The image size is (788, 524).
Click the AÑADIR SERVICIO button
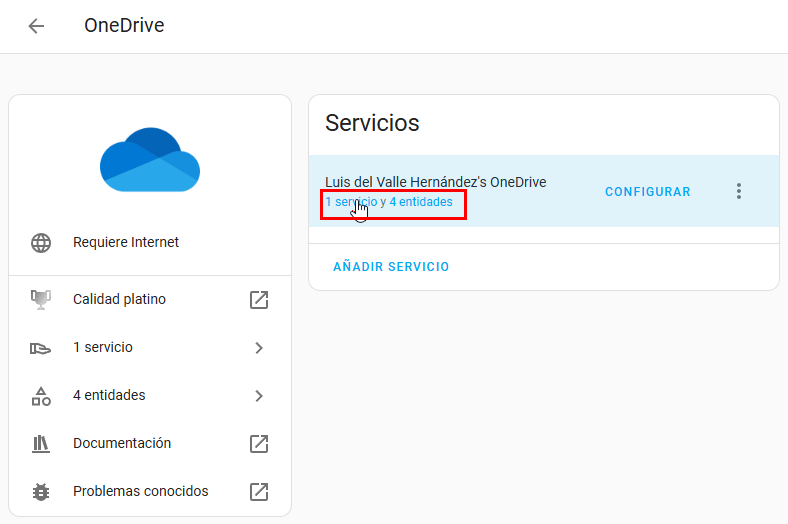391,267
